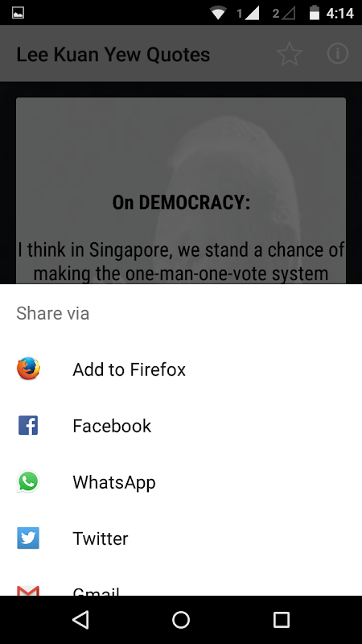
Task: Choose WhatsApp text entry
Action: pyautogui.click(x=114, y=482)
